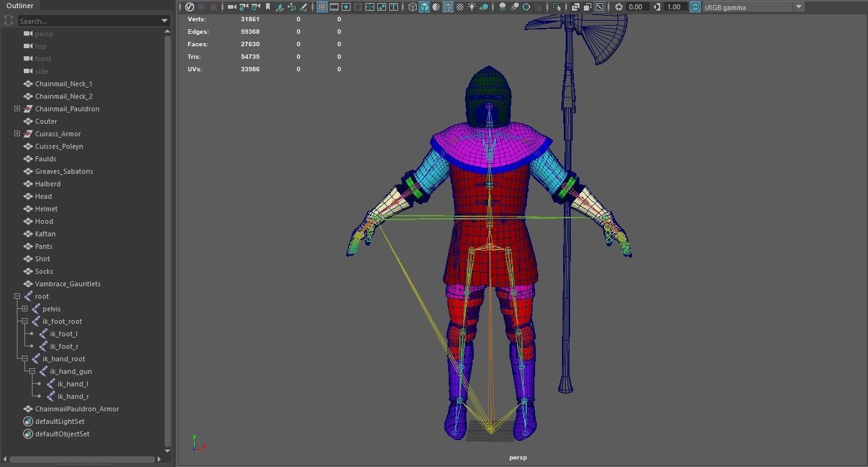This screenshot has width=868, height=467.
Task: Open Camera Attributes icon
Action: click(x=255, y=7)
